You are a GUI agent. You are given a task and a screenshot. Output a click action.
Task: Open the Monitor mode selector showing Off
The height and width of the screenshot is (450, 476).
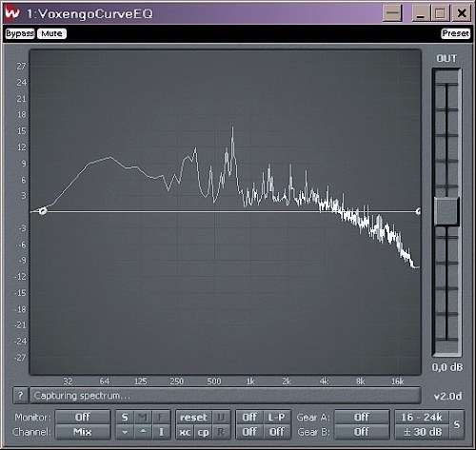[x=83, y=417]
